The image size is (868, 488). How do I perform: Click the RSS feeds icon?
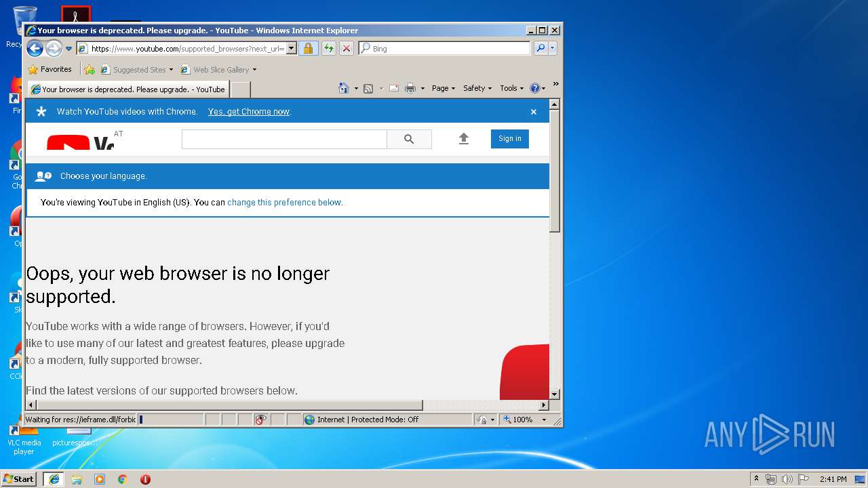(368, 88)
